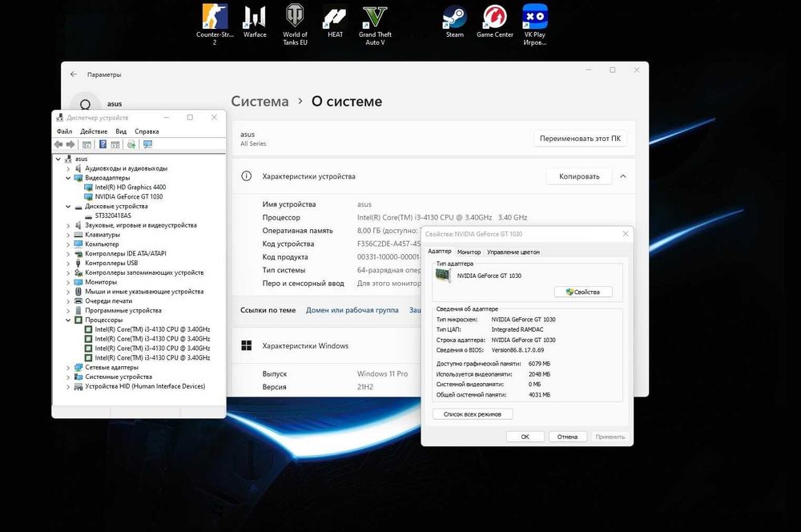801x532 pixels.
Task: Select Intel(R) HD Graphics 4400 device
Action: [x=131, y=187]
